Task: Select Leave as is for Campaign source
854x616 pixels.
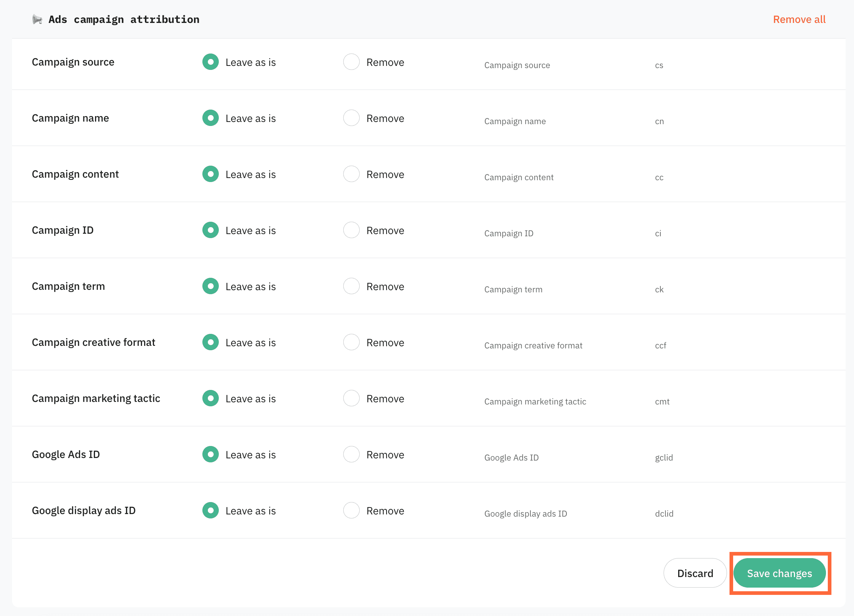Action: pos(210,62)
